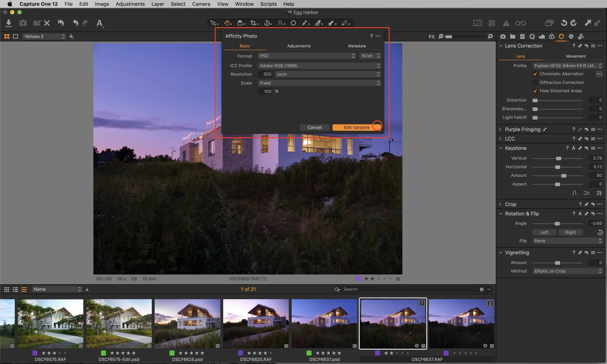This screenshot has width=607, height=364.
Task: Expand the Crop panel
Action: click(500, 204)
